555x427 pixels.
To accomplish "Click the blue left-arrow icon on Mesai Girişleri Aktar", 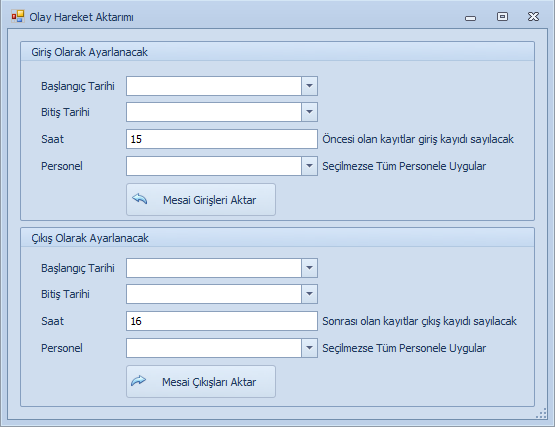I will tap(139, 199).
